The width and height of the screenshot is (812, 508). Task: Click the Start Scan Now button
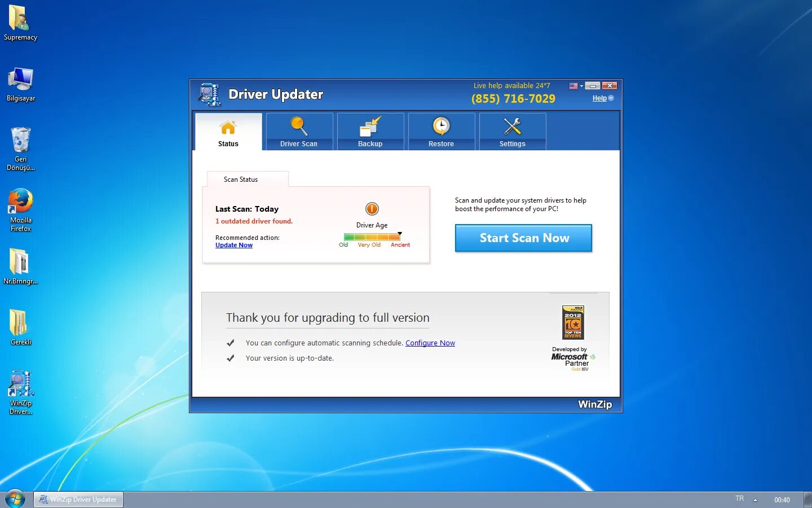(x=524, y=238)
